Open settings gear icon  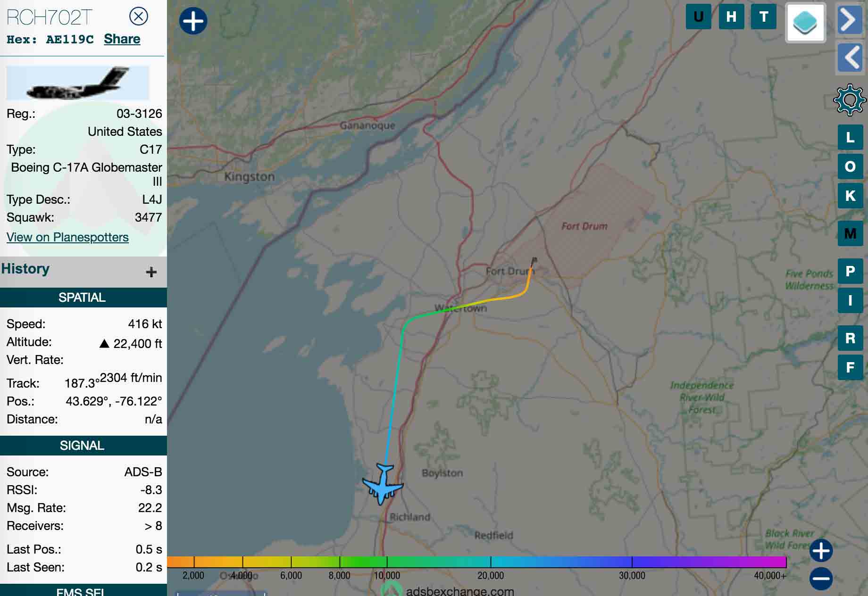(850, 99)
